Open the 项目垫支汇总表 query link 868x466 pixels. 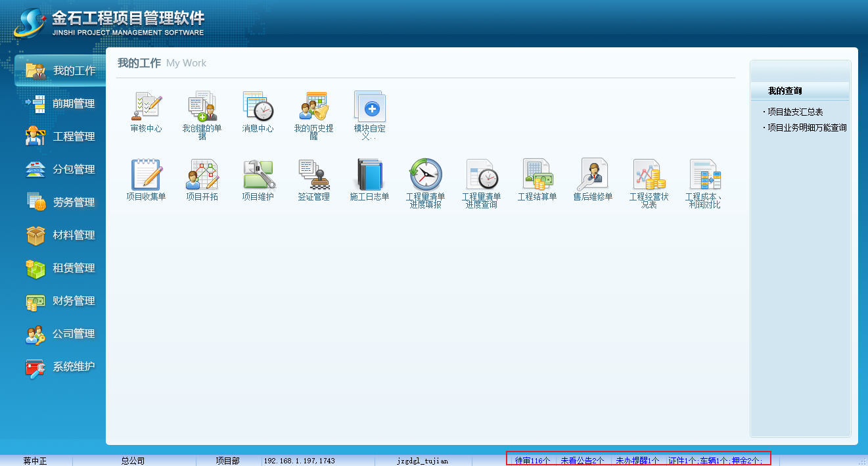coord(795,112)
